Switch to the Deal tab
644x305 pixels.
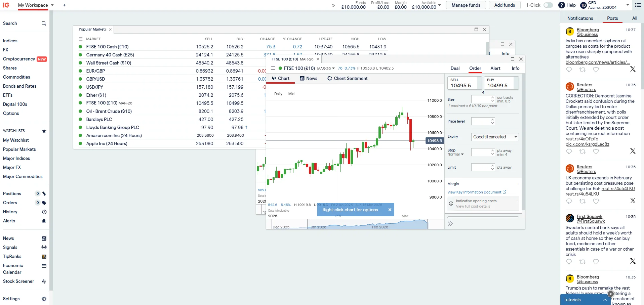point(455,68)
